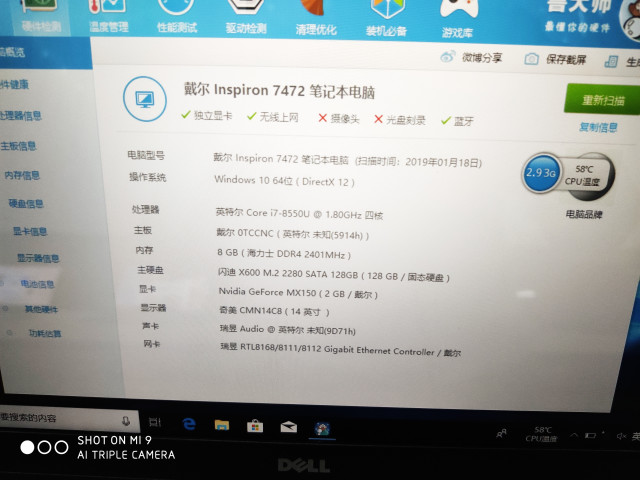Click the Nvidia GeForce MX150 entry

pyautogui.click(x=298, y=293)
